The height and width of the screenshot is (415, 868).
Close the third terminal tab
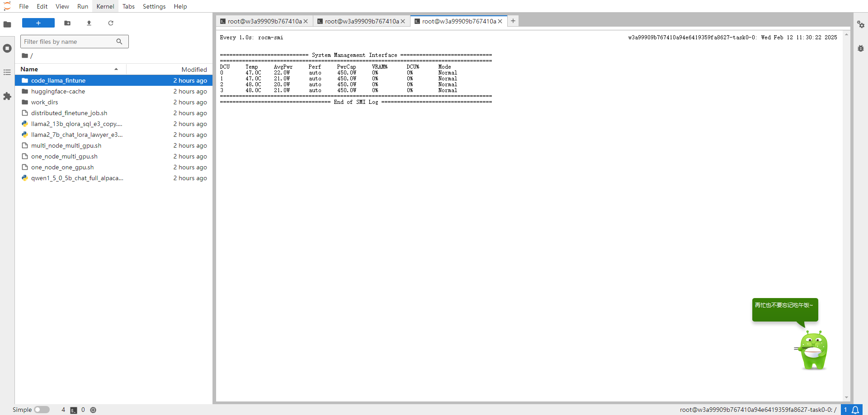click(x=500, y=21)
